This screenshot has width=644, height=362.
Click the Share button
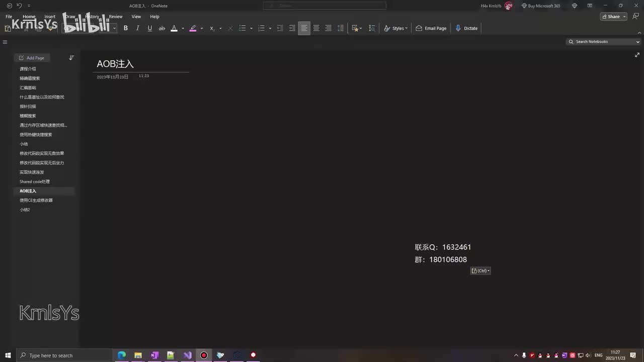click(614, 17)
